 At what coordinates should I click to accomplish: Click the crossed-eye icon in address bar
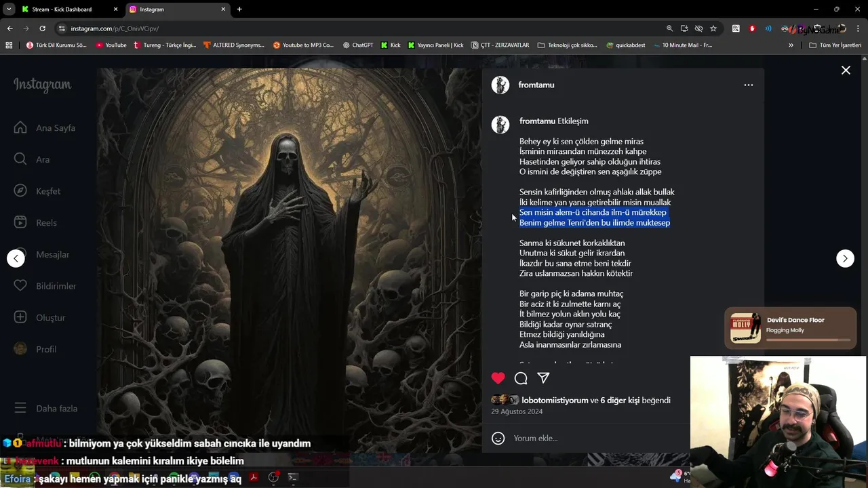(698, 28)
